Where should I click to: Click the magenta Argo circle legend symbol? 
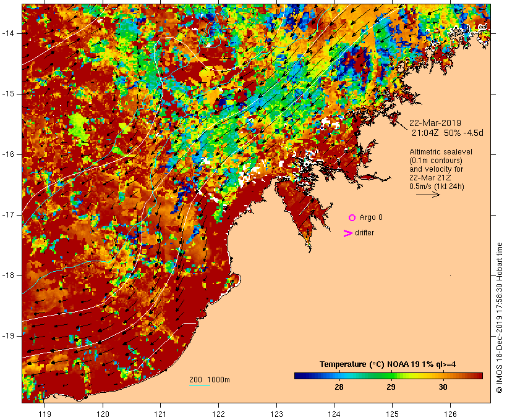(352, 218)
